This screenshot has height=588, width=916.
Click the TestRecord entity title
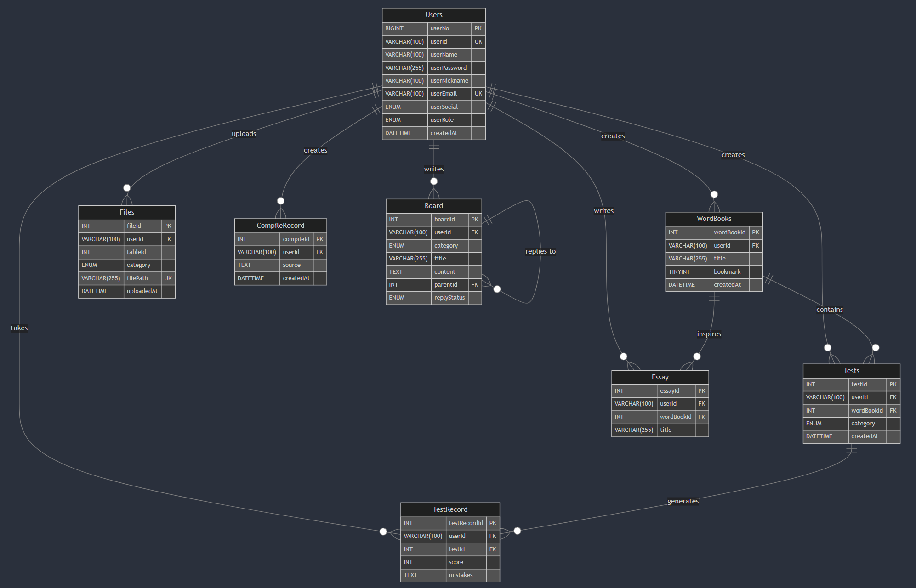[449, 509]
